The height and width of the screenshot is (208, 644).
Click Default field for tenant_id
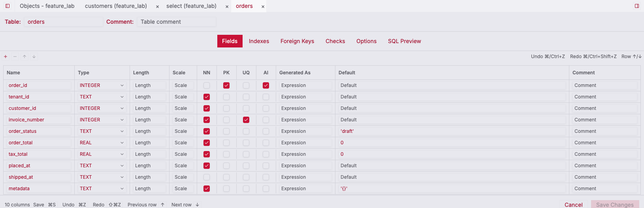[x=452, y=97]
